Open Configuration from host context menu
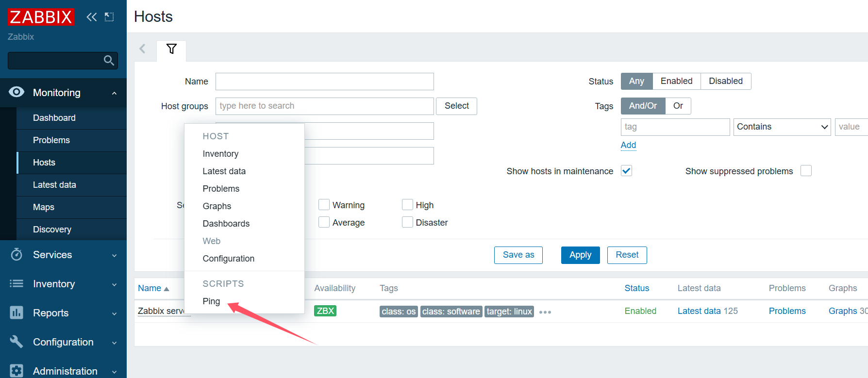 [x=229, y=259]
